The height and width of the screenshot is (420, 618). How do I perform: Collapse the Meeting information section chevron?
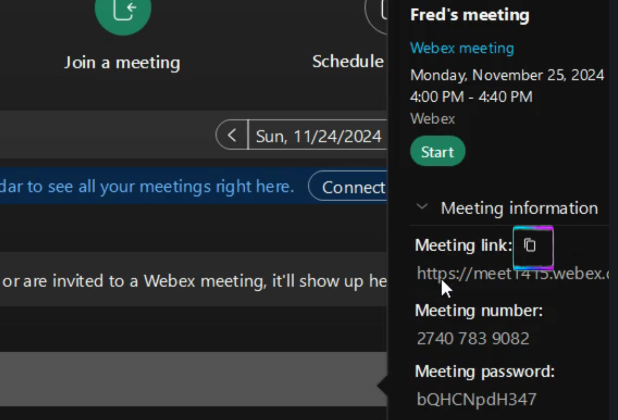click(x=422, y=208)
